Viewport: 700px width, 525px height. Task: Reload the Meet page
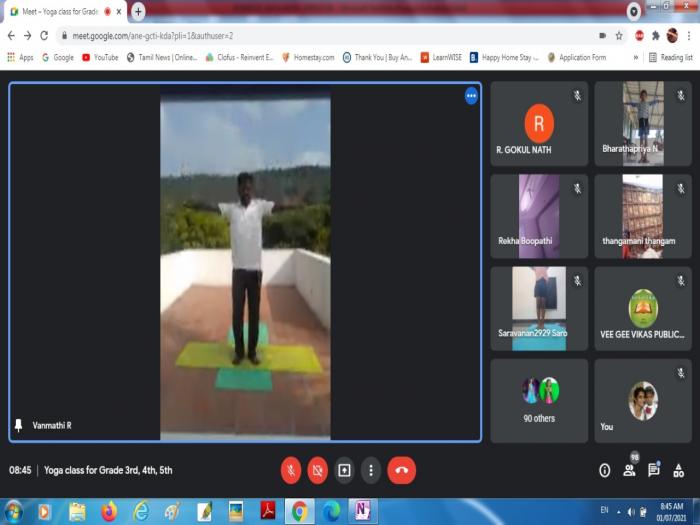(44, 36)
